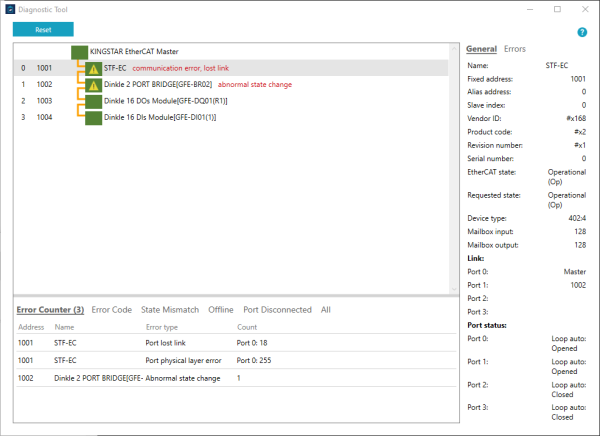Image resolution: width=600 pixels, height=436 pixels.
Task: Open the Port Disconnected tab
Action: (277, 310)
